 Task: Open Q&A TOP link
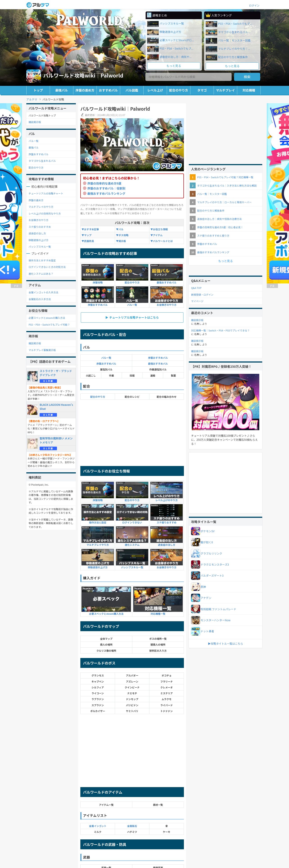(196, 288)
